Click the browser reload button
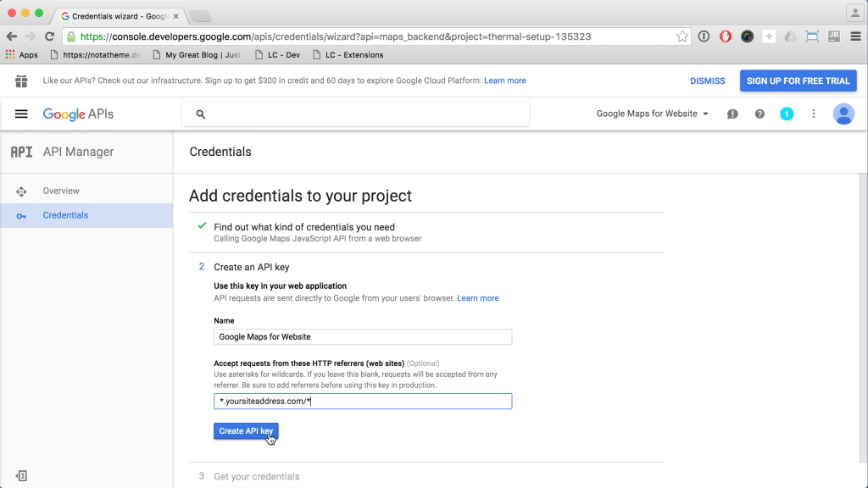The image size is (868, 488). click(50, 36)
